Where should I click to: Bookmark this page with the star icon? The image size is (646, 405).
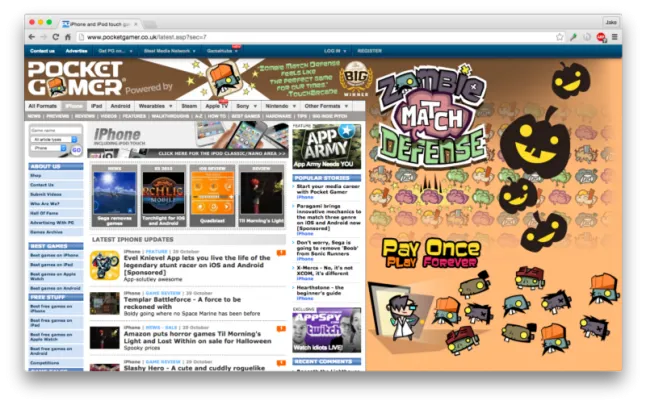pyautogui.click(x=559, y=37)
